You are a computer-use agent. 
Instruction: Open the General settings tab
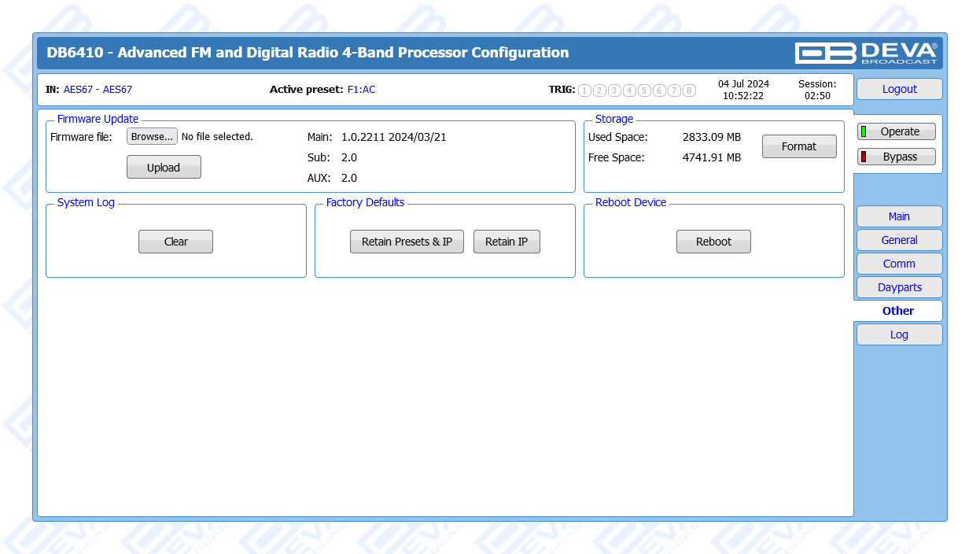click(899, 240)
